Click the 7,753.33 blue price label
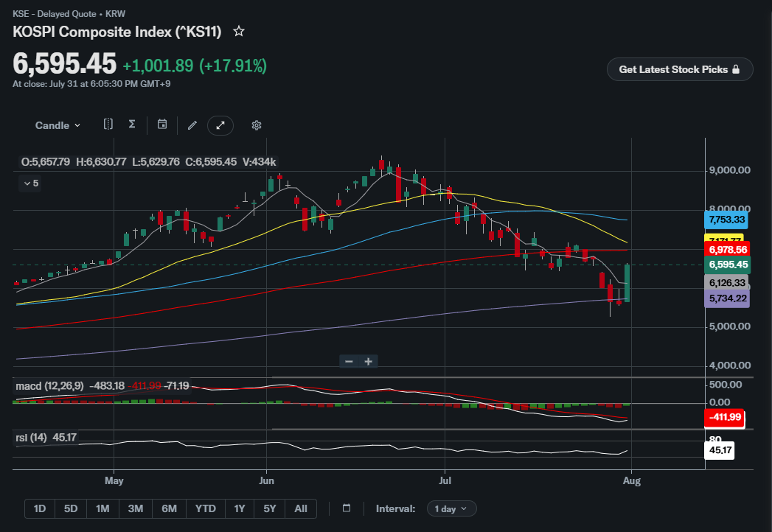The image size is (772, 532). [726, 220]
